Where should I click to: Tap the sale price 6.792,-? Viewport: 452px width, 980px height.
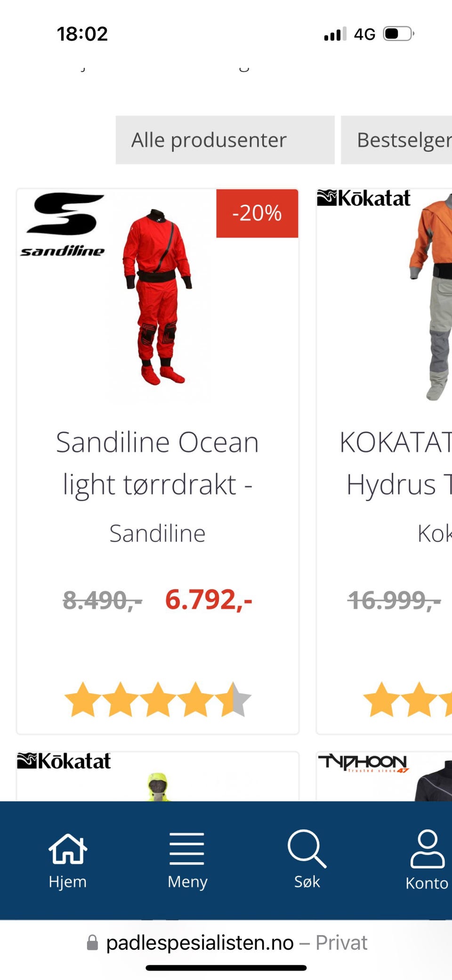click(x=209, y=600)
